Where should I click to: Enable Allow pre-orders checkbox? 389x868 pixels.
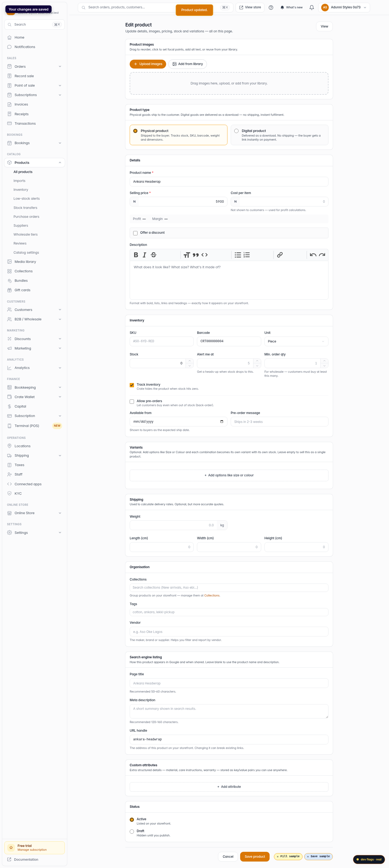point(132,401)
